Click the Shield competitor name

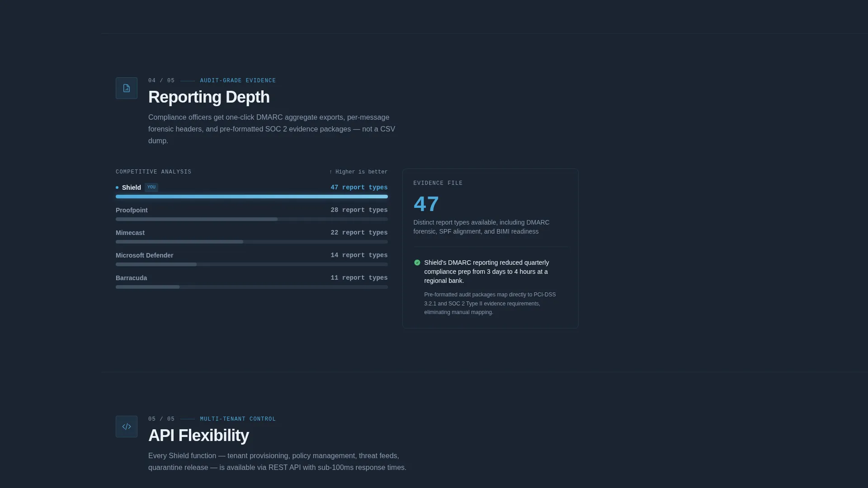click(132, 188)
